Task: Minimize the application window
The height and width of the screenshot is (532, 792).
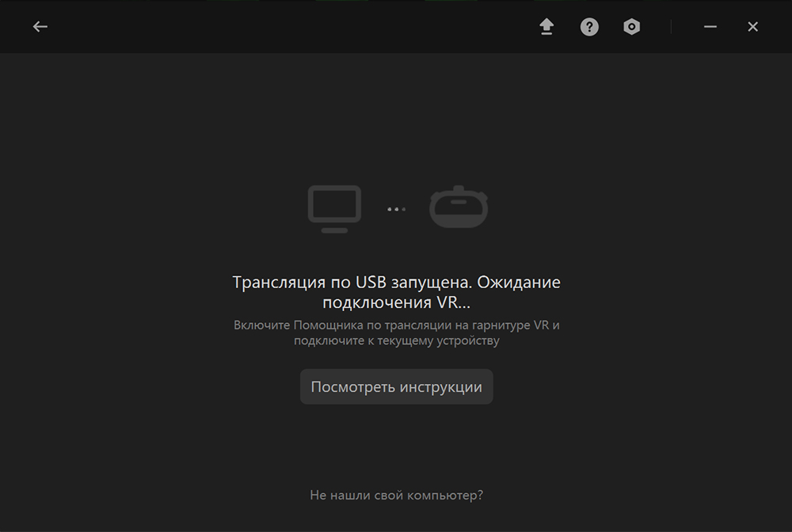Action: (710, 26)
